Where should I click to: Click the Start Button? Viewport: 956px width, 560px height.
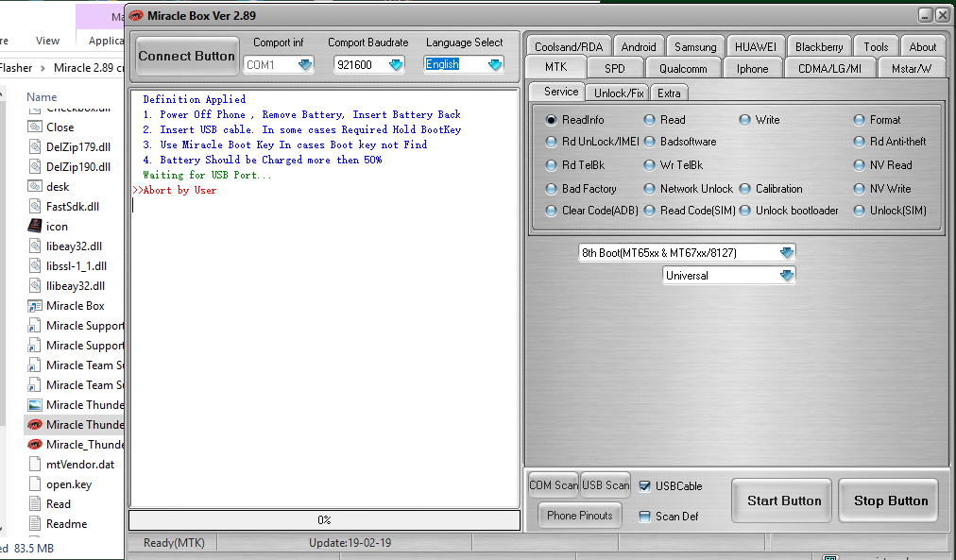coord(783,501)
